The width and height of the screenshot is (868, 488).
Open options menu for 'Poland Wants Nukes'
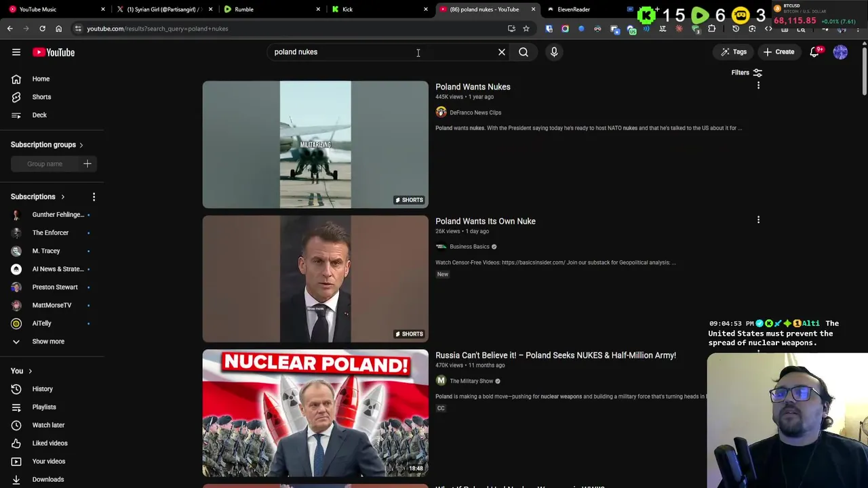point(758,85)
